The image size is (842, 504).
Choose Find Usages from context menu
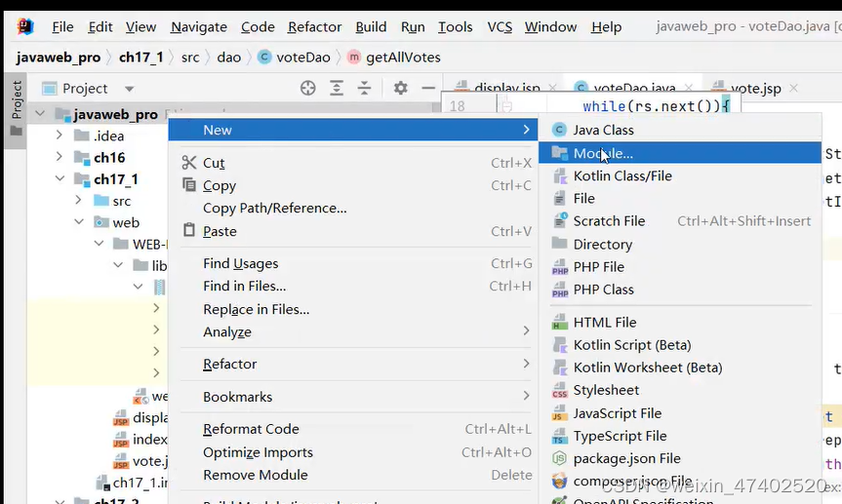354,263
